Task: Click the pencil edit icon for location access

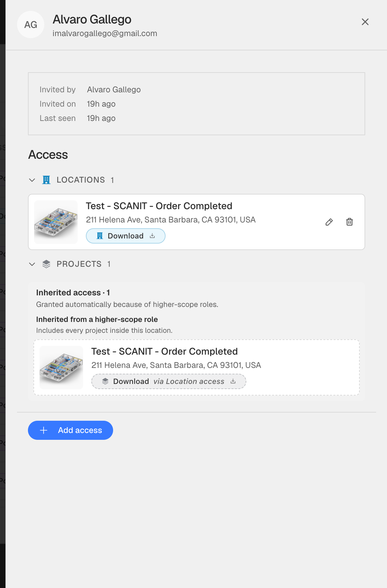Action: pos(329,222)
